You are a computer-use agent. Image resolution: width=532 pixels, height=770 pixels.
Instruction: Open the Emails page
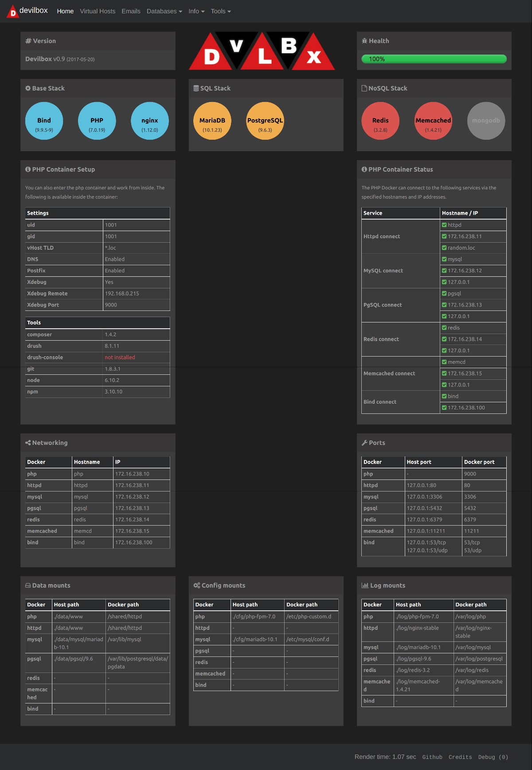pos(131,11)
